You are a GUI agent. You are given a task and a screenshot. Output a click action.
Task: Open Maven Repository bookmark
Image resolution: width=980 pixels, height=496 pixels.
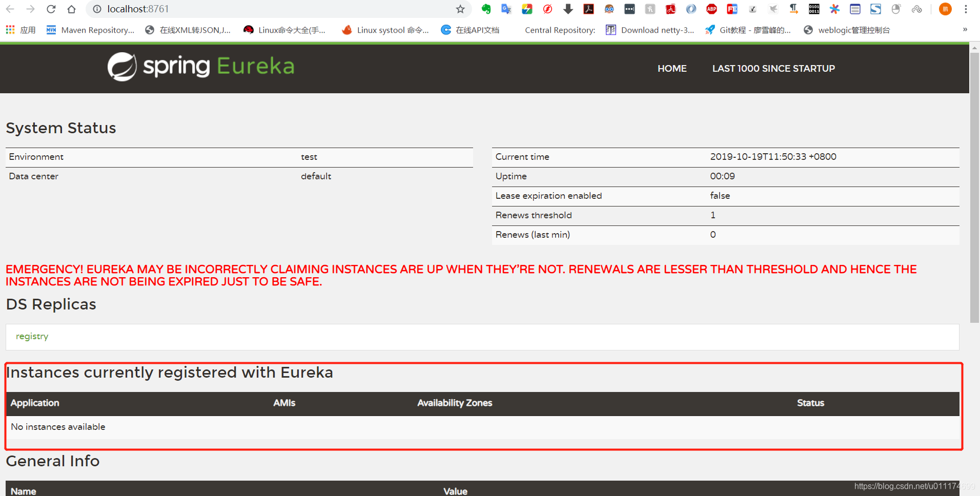point(90,30)
